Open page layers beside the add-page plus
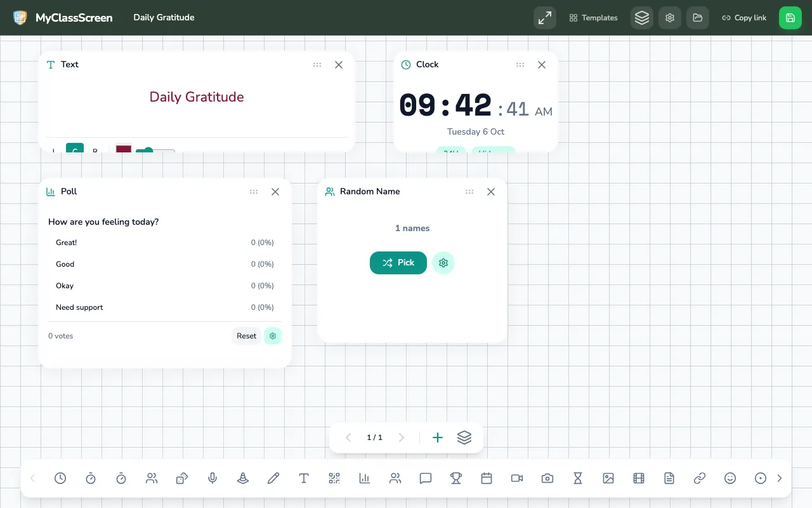The image size is (812, 508). point(464,438)
